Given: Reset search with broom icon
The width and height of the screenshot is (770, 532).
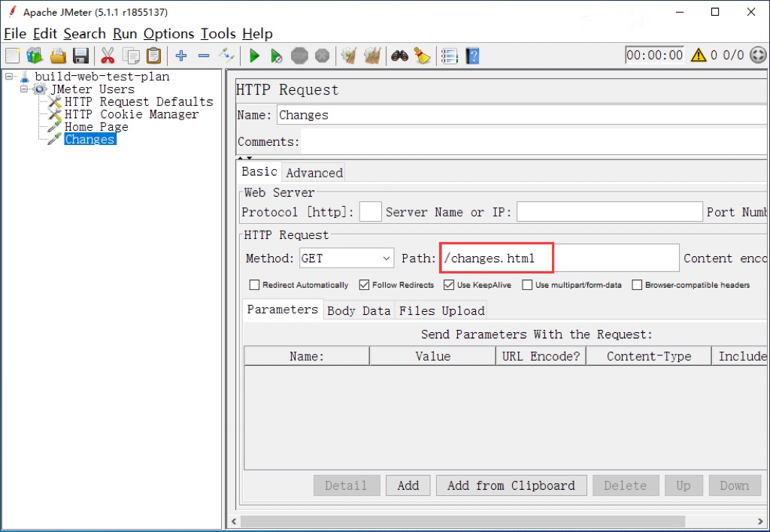Looking at the screenshot, I should (x=422, y=56).
